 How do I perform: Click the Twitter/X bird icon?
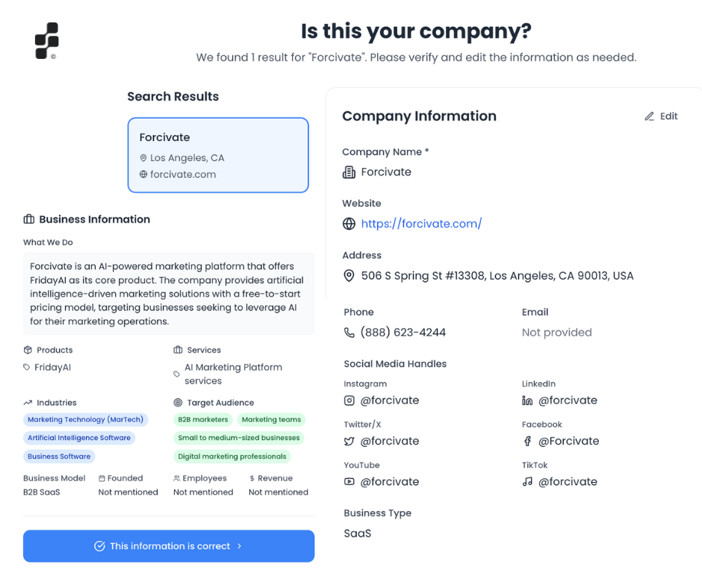(x=349, y=442)
